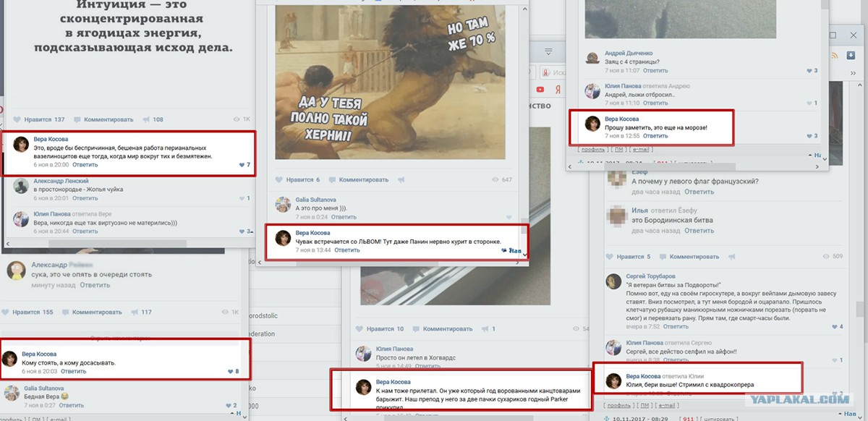Viewport: 868px width, 421px height.
Task: Reply to Вера Косова's 20:00 comment
Action: tap(85, 165)
